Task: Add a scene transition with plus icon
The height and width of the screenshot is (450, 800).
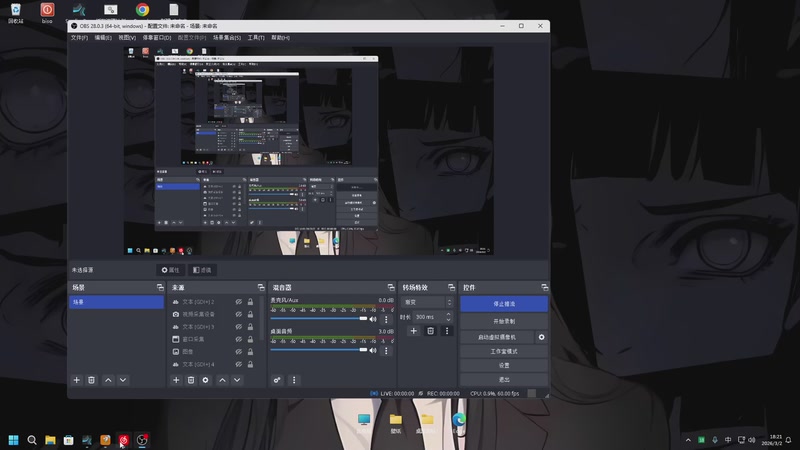Action: (414, 331)
